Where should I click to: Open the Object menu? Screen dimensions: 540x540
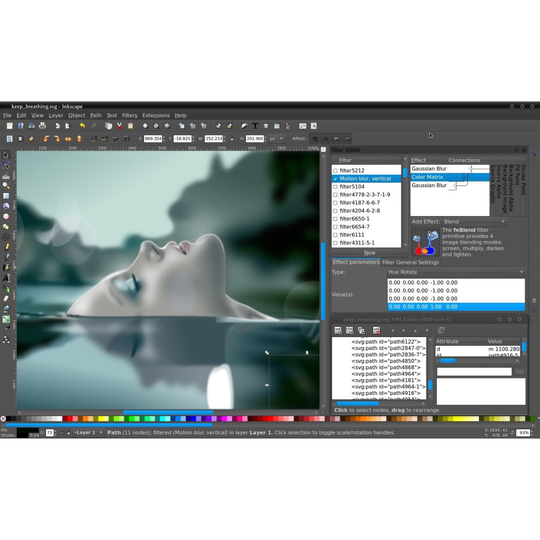[x=76, y=115]
